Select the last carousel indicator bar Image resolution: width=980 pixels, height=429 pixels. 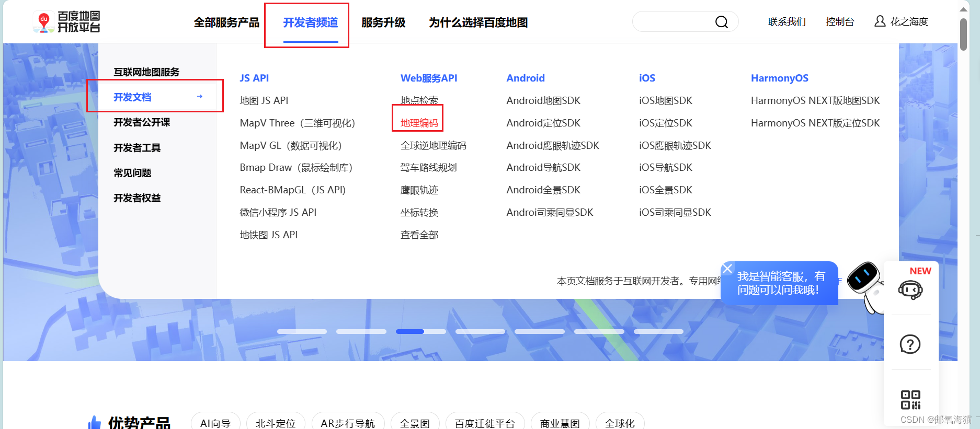coord(658,331)
